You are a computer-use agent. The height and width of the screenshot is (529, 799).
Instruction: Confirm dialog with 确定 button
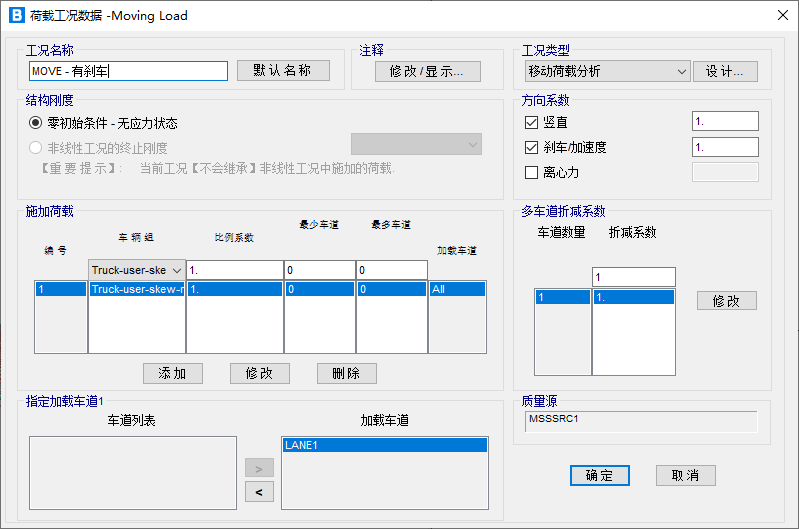tap(600, 475)
